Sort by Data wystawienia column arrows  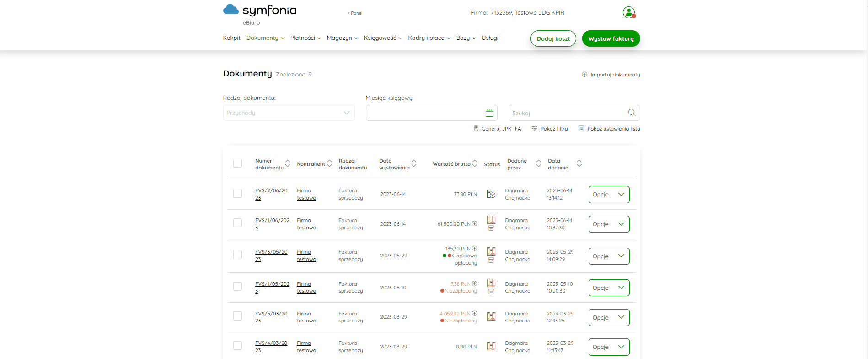pos(414,163)
